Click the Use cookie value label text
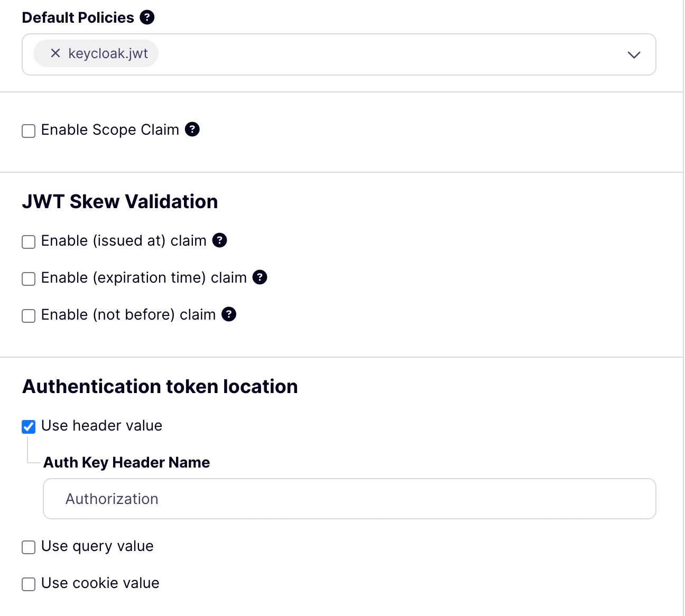This screenshot has width=685, height=616. [x=100, y=583]
